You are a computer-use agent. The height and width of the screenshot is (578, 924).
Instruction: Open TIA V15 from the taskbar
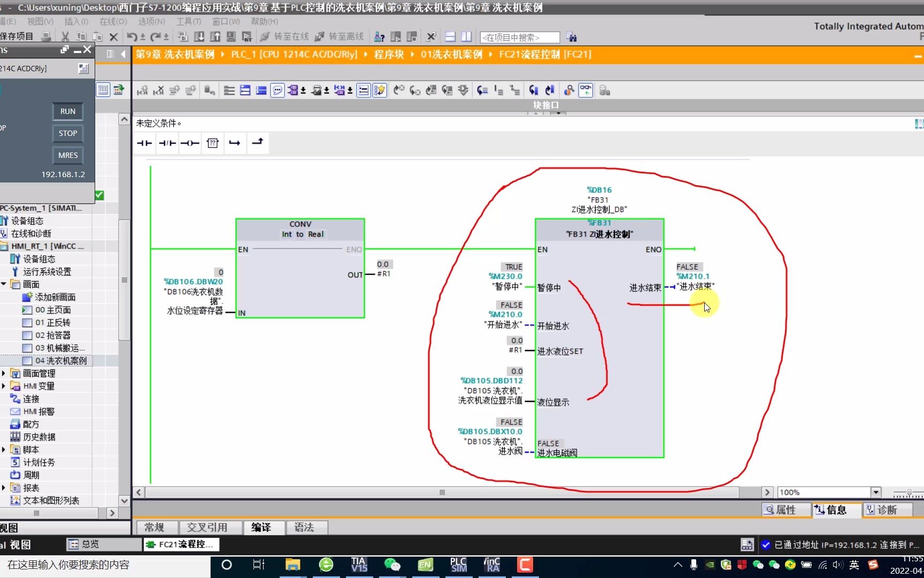click(x=359, y=565)
